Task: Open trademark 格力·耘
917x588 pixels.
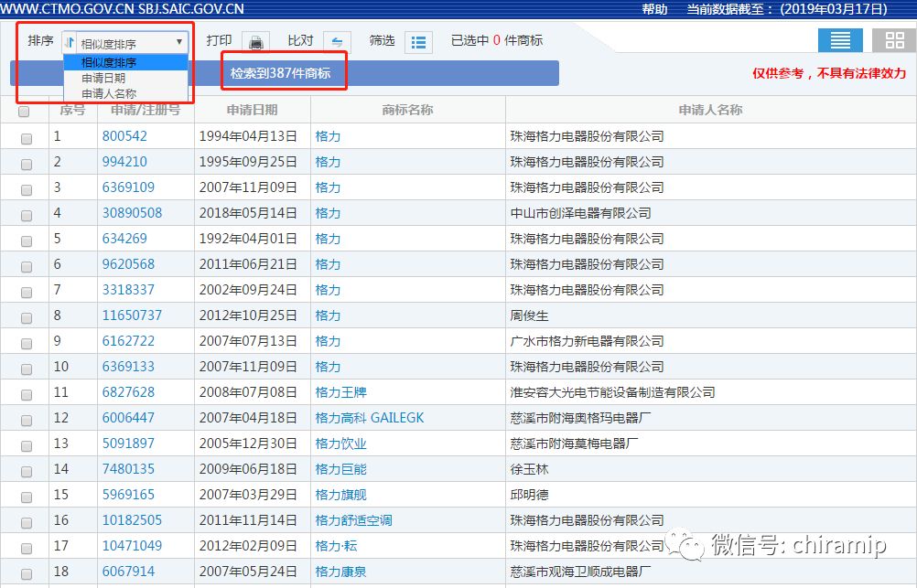Action: [x=336, y=546]
